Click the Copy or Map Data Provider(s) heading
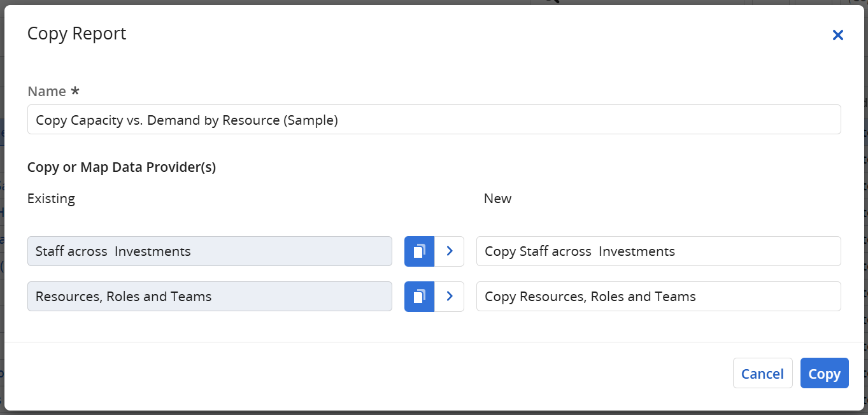The width and height of the screenshot is (868, 415). pos(122,167)
